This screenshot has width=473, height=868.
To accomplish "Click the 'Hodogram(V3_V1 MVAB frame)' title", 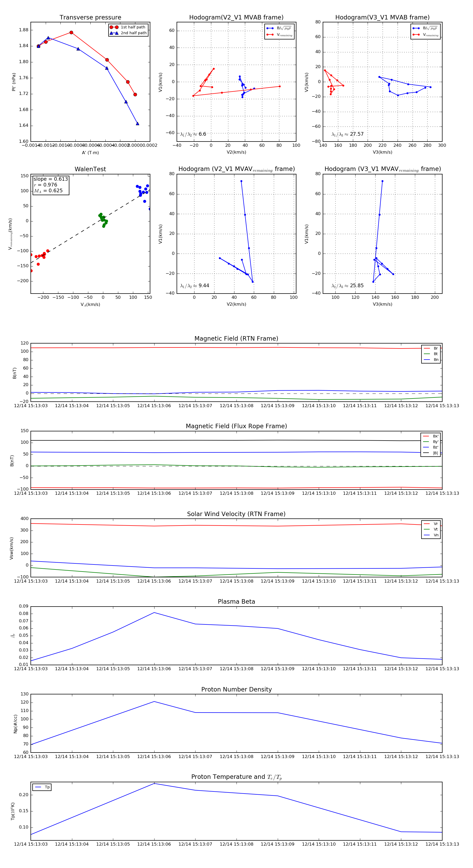I will pyautogui.click(x=382, y=18).
